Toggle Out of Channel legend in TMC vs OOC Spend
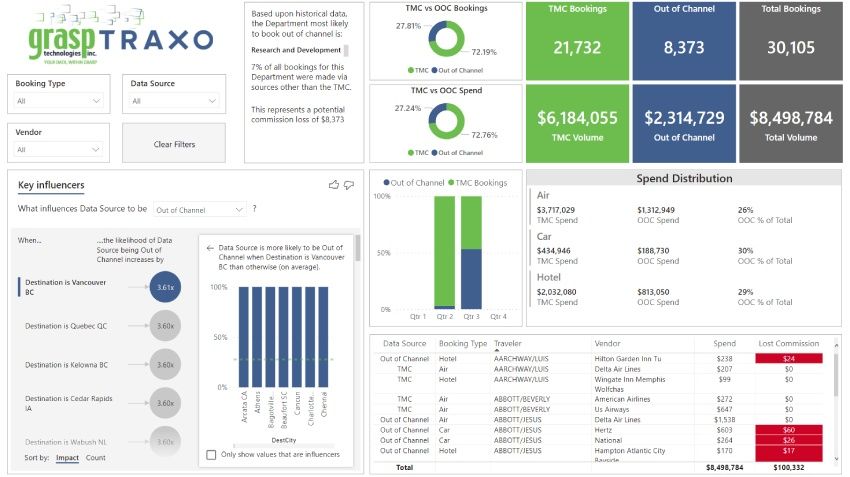850x477 pixels. [457, 153]
